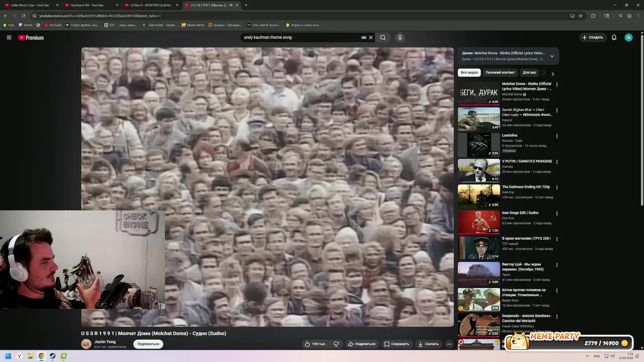
Task: Close the Flashback FM tab
Action: tap(116, 5)
